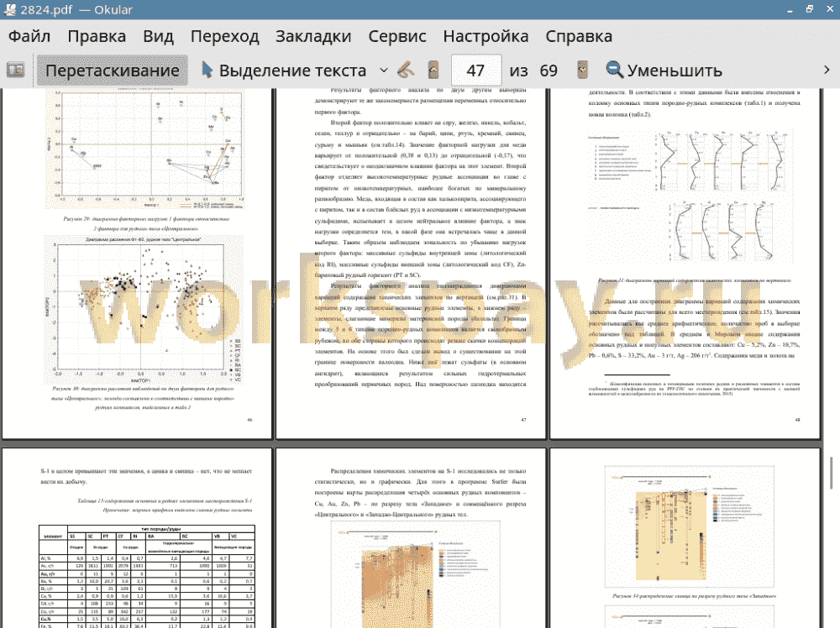840x628 pixels.
Task: Open the Справка menu
Action: [x=579, y=36]
